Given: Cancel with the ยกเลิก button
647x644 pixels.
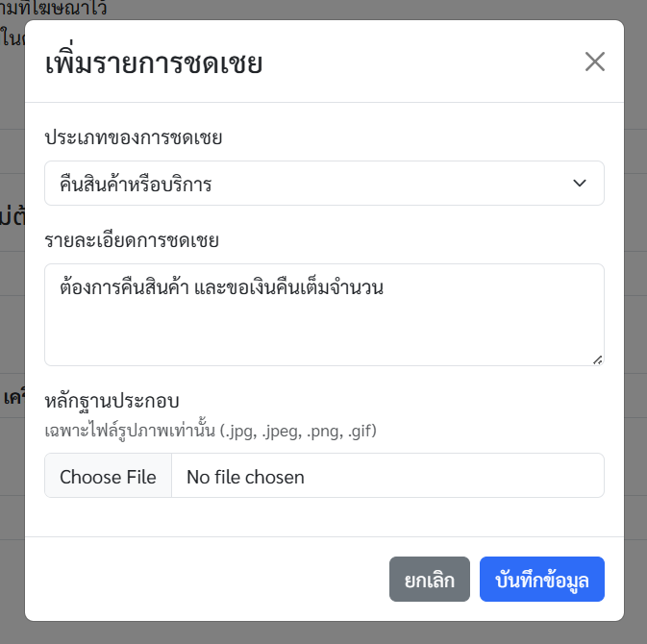Looking at the screenshot, I should (x=429, y=580).
